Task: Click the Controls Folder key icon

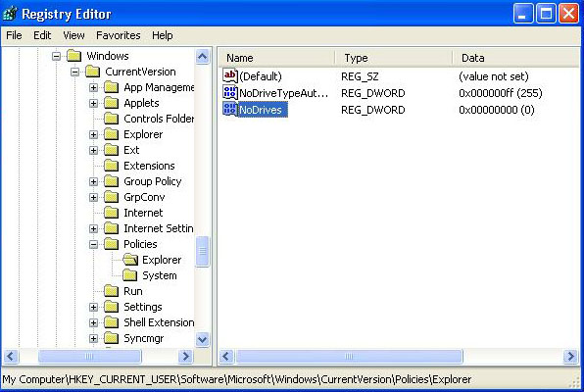Action: (111, 119)
